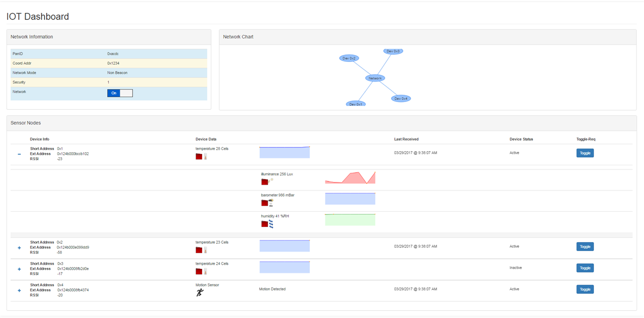
Task: Click the motion sensor running-figure icon
Action: [x=199, y=292]
